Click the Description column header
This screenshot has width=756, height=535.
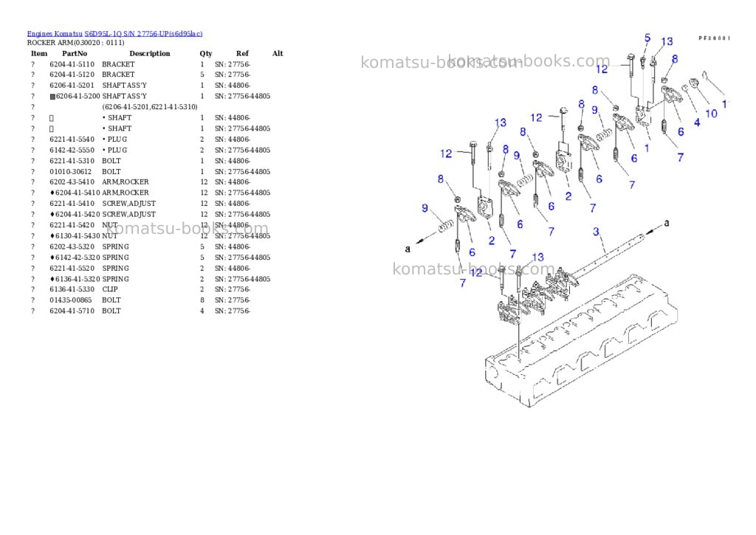[149, 53]
